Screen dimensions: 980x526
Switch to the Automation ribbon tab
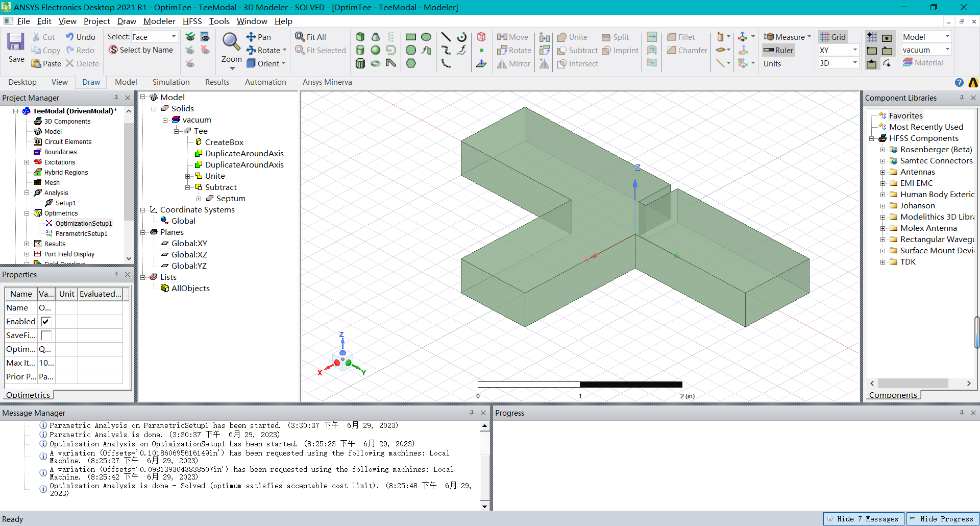tap(265, 82)
